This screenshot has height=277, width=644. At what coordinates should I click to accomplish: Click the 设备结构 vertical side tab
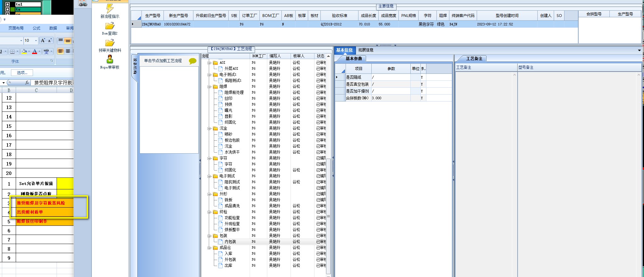[135, 67]
